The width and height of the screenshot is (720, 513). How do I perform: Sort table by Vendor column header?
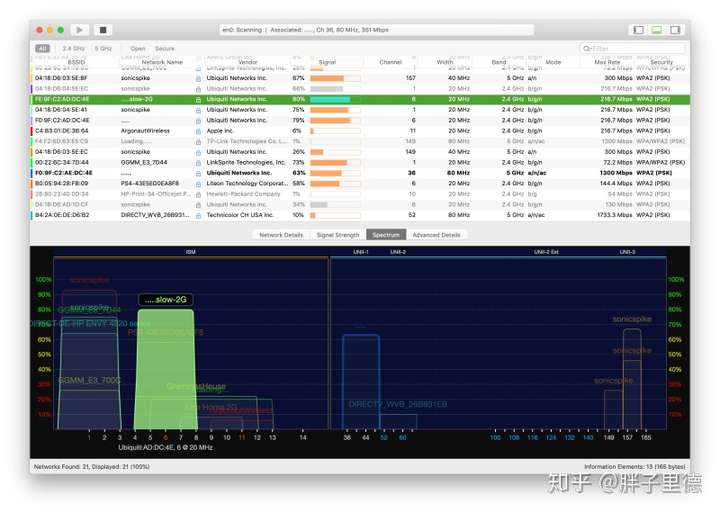tap(248, 62)
